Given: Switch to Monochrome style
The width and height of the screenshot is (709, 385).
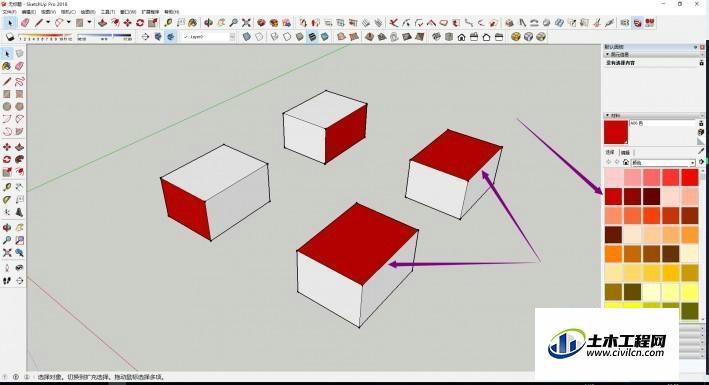Looking at the screenshot, I should 325,37.
